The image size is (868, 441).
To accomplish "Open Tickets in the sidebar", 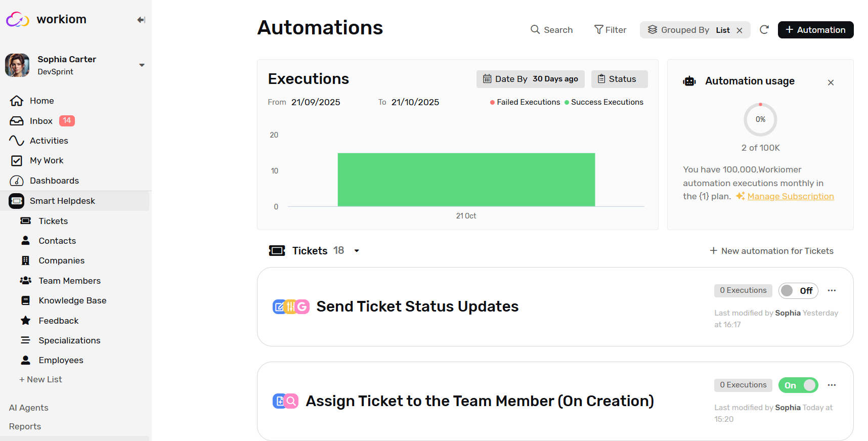I will pyautogui.click(x=53, y=221).
